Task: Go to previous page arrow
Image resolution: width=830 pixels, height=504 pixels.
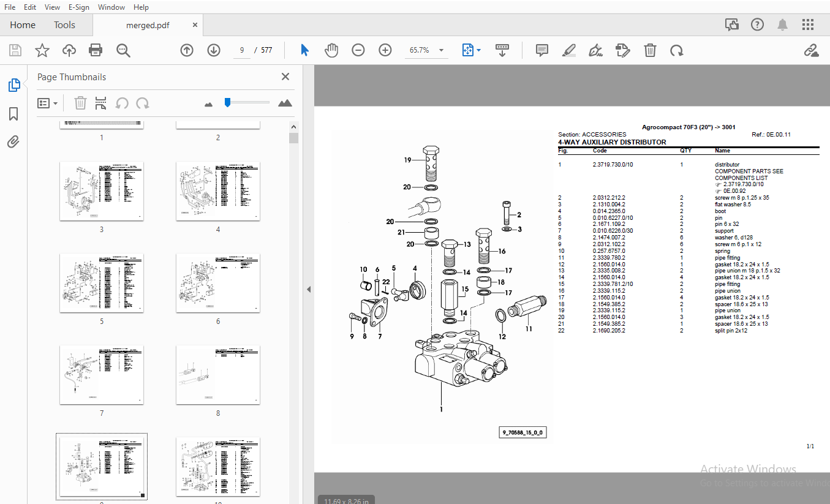Action: (x=187, y=50)
